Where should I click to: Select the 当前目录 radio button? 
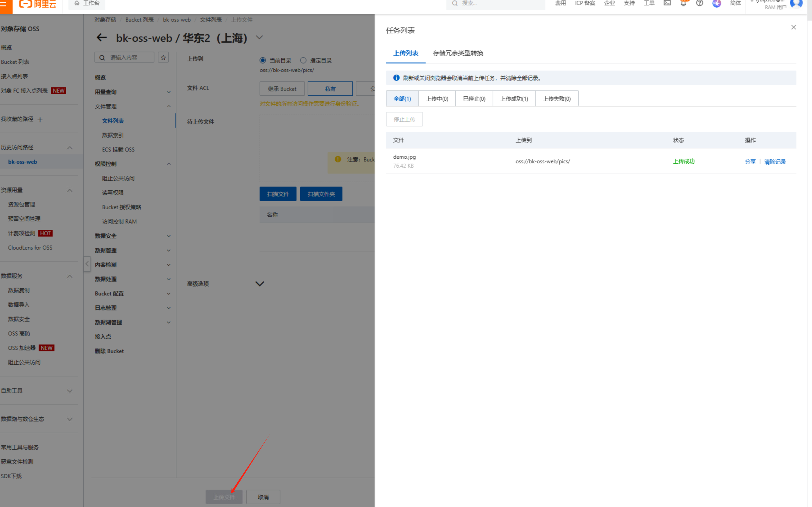coord(262,60)
